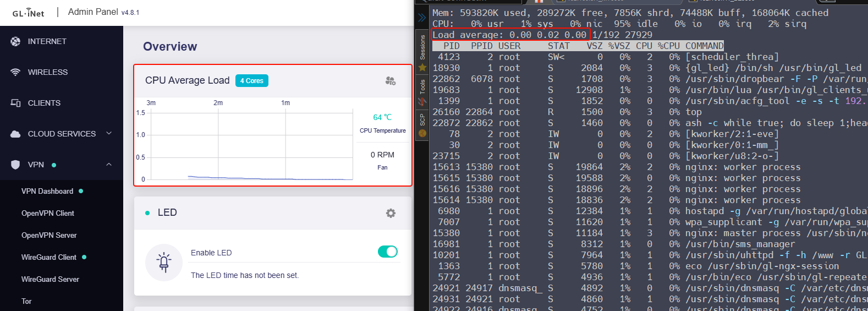Click the GL.iNet logo
Screen dimensions: 868x311
point(29,13)
